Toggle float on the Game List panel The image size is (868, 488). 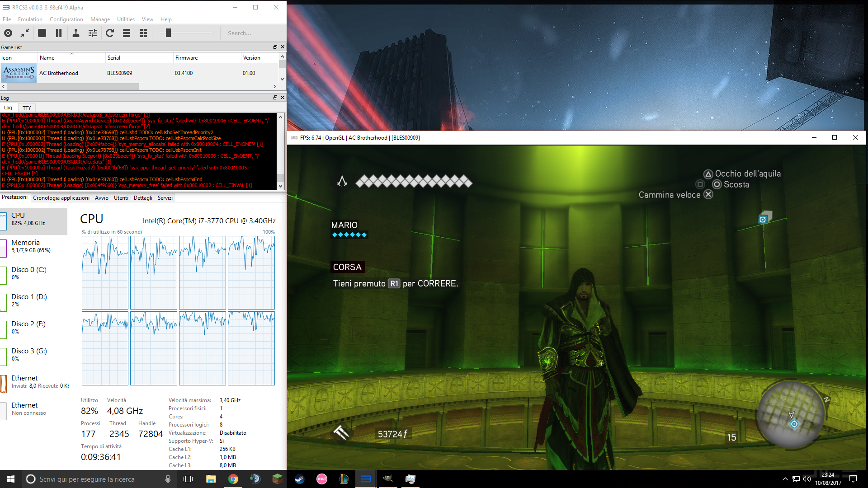(275, 47)
